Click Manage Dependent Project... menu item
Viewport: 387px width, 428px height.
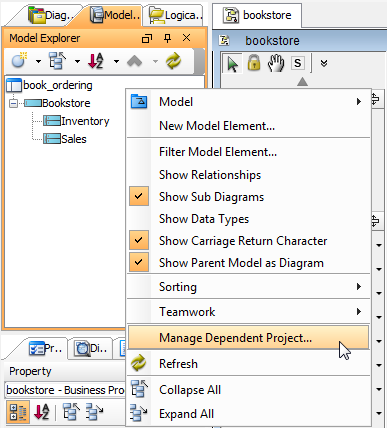coord(248,338)
